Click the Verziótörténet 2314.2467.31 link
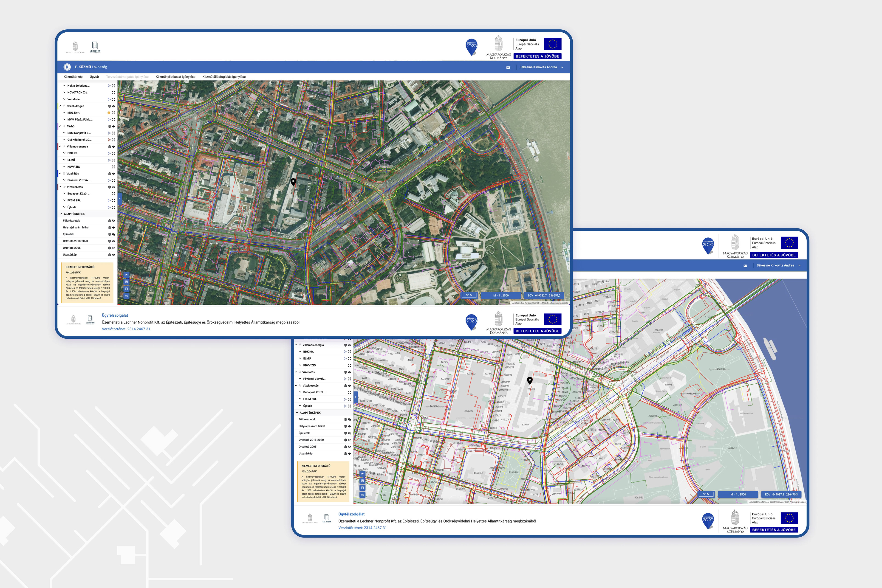The image size is (882, 588). coord(126,329)
